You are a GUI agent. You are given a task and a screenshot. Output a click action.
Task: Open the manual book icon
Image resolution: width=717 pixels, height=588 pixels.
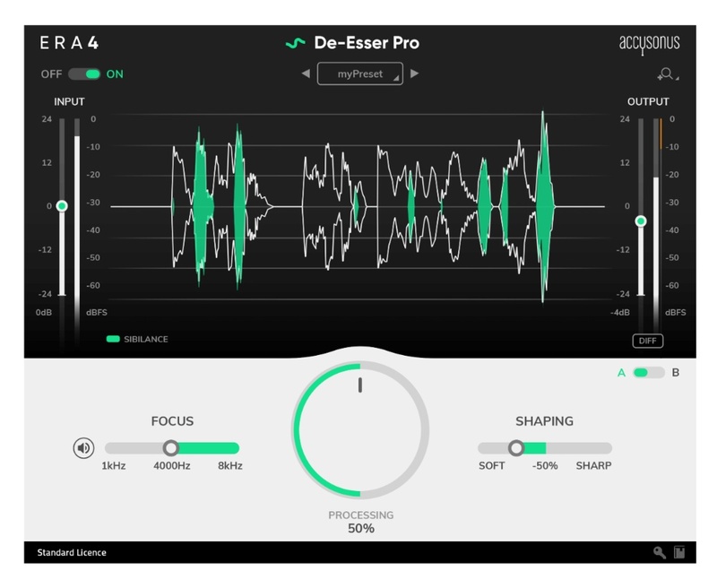pyautogui.click(x=679, y=552)
